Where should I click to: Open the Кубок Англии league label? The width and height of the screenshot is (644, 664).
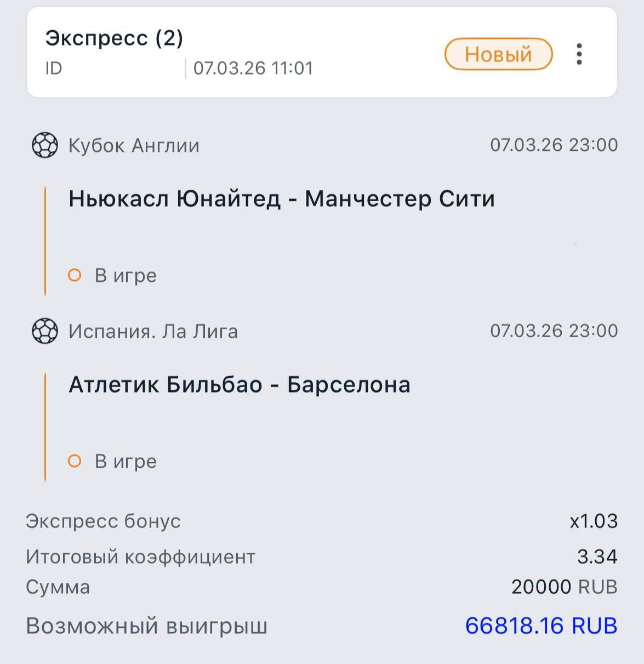[134, 146]
